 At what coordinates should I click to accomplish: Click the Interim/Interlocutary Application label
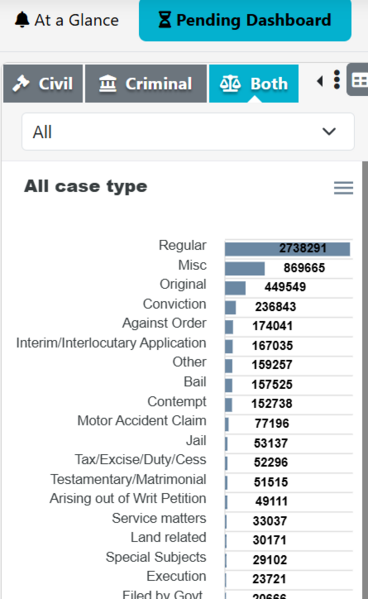click(x=111, y=343)
